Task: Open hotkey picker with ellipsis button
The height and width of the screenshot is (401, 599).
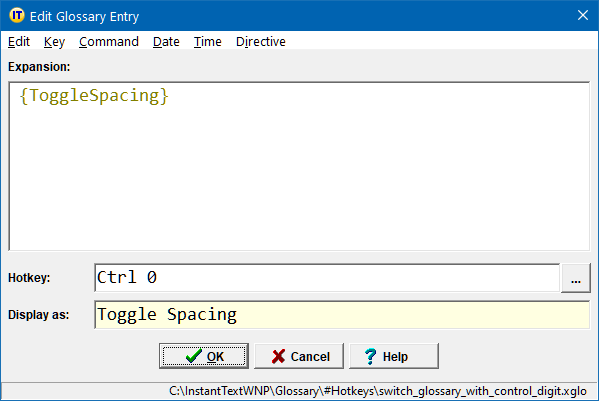Action: (x=576, y=278)
